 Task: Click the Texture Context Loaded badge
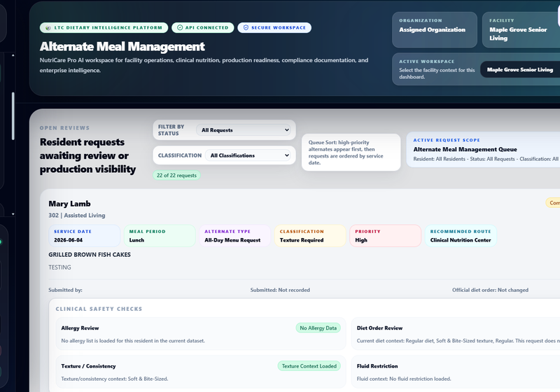pos(309,366)
